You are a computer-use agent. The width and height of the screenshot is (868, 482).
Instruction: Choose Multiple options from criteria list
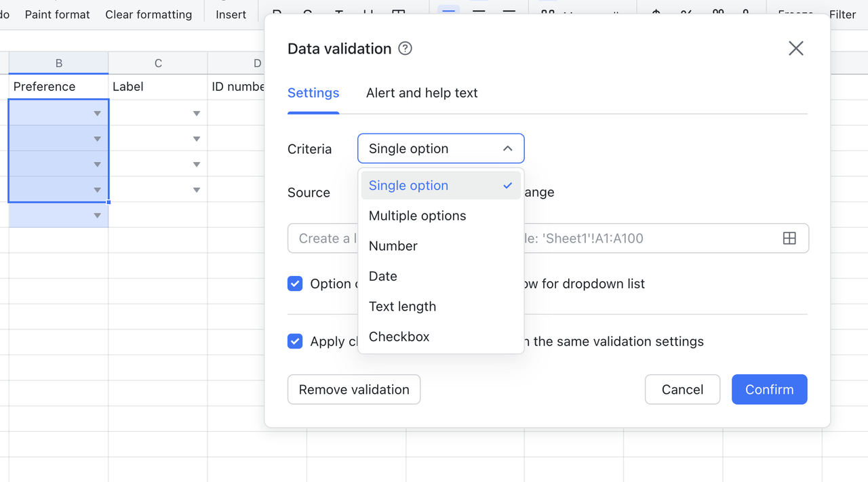[417, 216]
